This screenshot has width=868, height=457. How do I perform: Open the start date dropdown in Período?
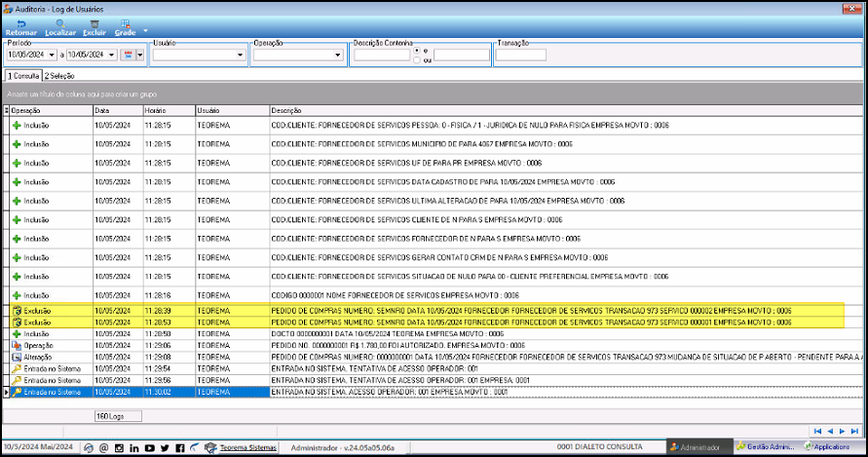(x=52, y=55)
